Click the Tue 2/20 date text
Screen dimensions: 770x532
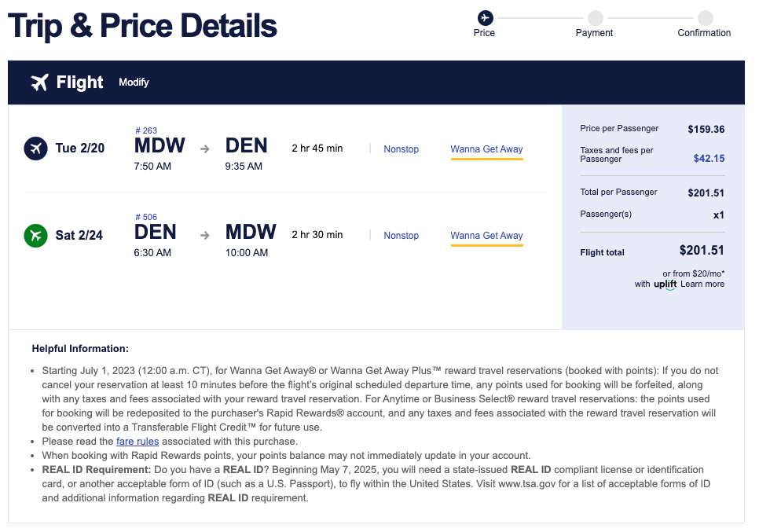(79, 149)
